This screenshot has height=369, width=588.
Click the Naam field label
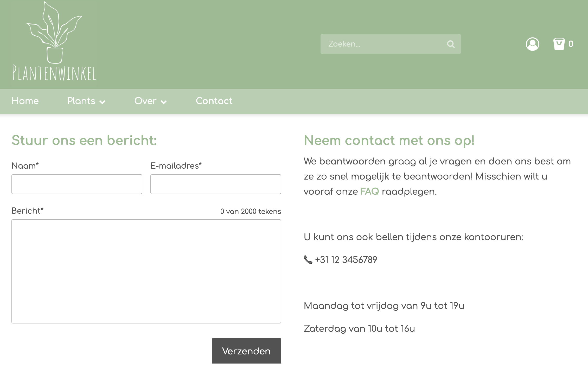tap(25, 166)
